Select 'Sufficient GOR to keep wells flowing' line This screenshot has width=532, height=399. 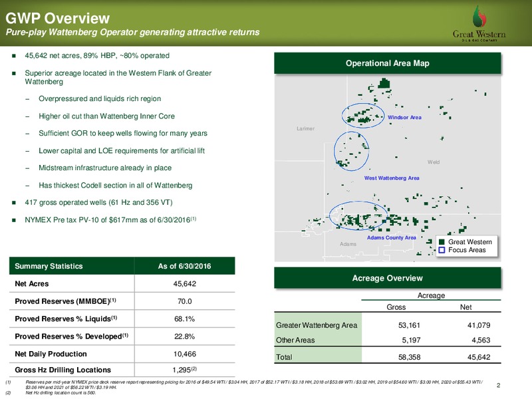pos(123,134)
